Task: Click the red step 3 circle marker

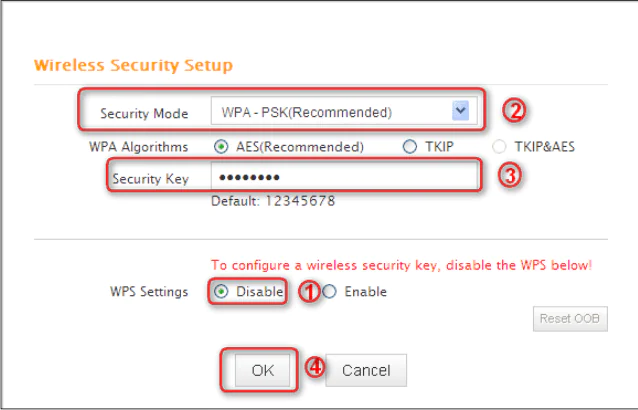Action: pyautogui.click(x=508, y=177)
